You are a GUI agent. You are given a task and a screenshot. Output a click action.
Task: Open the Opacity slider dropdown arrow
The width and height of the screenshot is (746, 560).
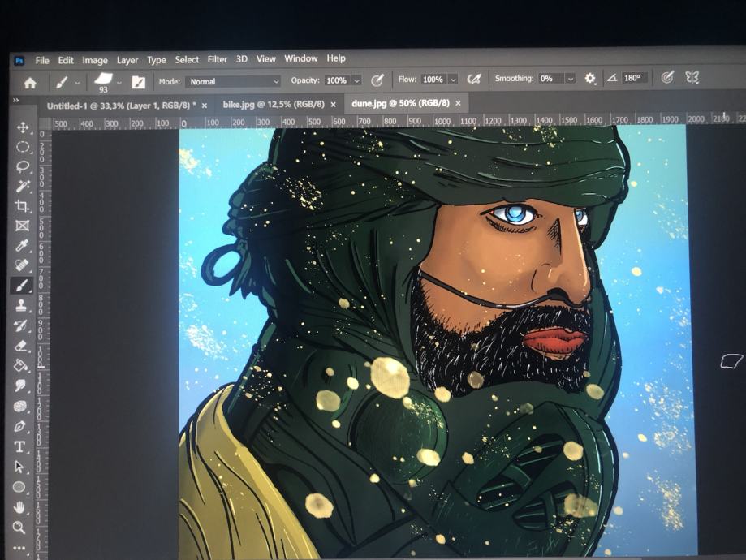(356, 80)
